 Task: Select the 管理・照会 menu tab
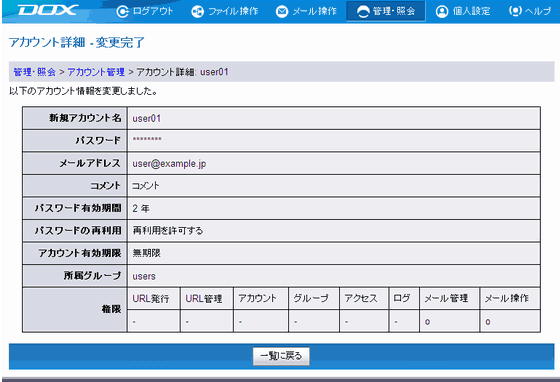click(386, 11)
